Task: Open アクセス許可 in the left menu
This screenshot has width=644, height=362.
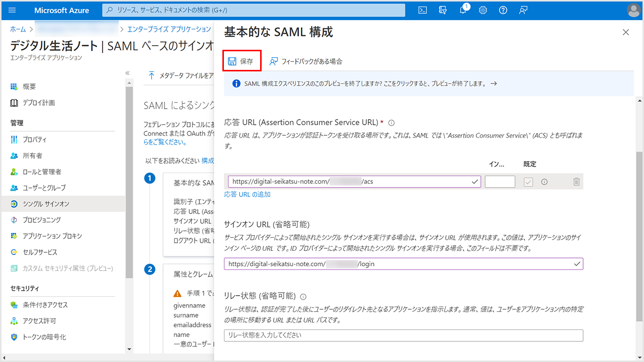Action: (x=39, y=321)
